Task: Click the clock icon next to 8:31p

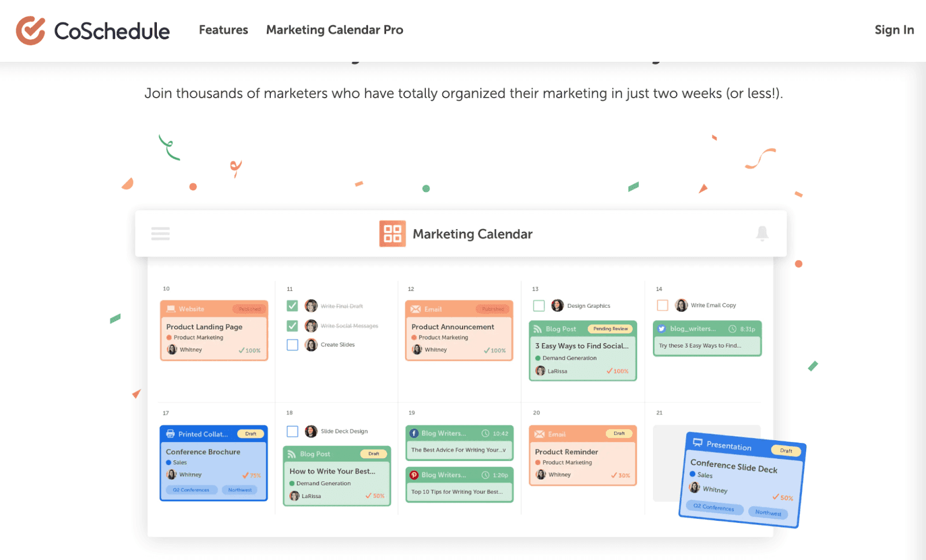Action: [x=732, y=329]
